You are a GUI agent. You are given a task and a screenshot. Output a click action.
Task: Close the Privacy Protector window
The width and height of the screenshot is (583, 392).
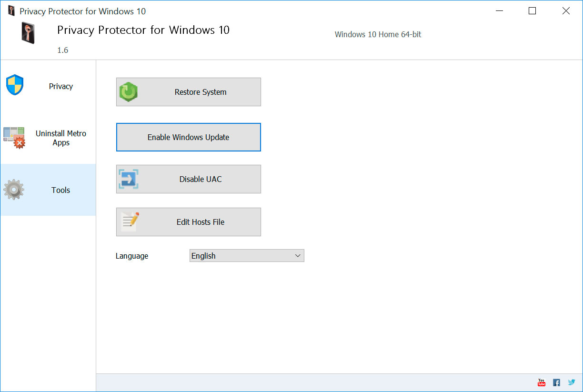(x=566, y=11)
